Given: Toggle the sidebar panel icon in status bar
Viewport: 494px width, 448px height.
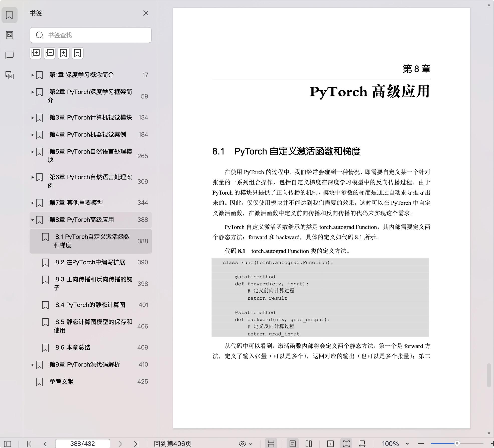Looking at the screenshot, I should pyautogui.click(x=8, y=444).
